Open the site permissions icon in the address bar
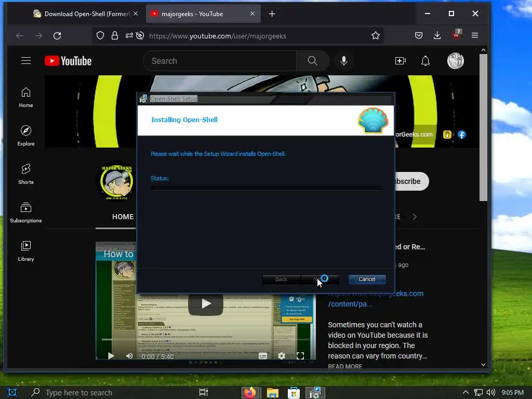 [x=129, y=35]
